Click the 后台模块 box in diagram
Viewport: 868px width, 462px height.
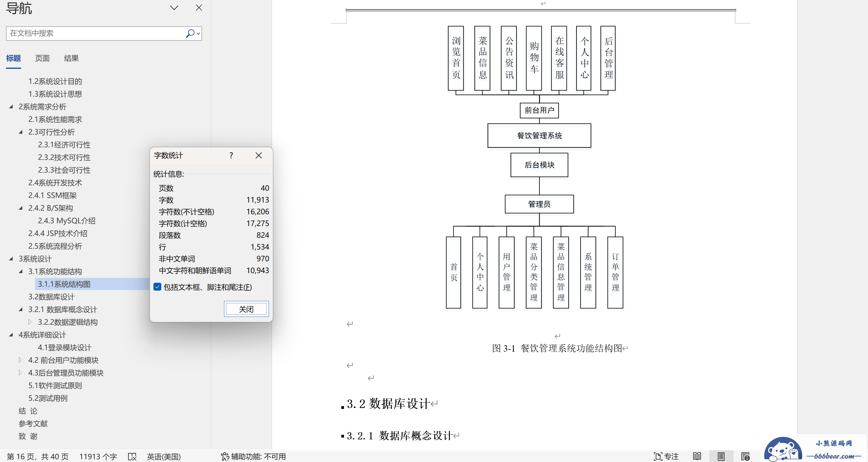[x=539, y=165]
